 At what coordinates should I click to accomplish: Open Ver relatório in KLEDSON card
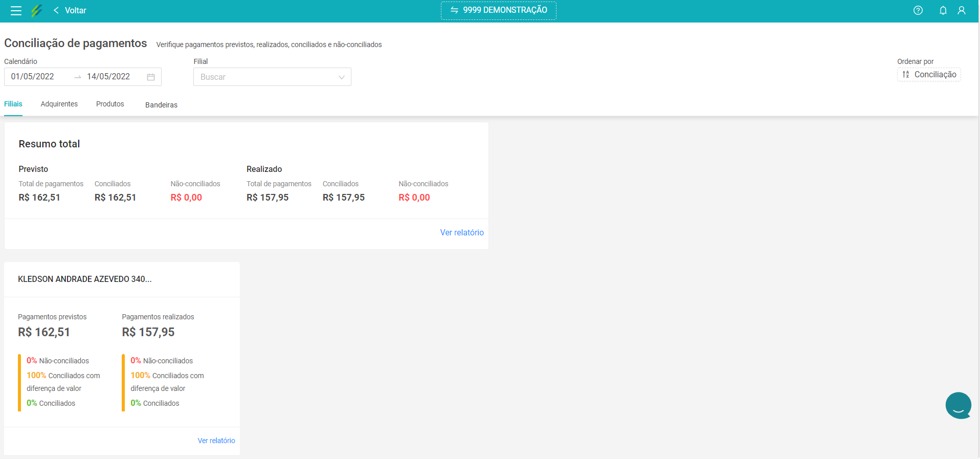coord(216,441)
